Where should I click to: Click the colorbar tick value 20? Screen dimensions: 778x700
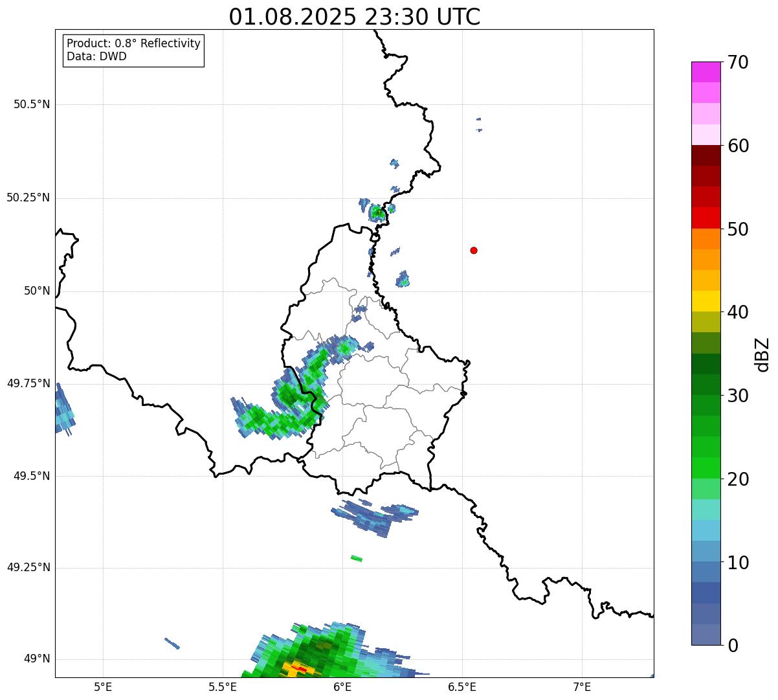pyautogui.click(x=738, y=479)
